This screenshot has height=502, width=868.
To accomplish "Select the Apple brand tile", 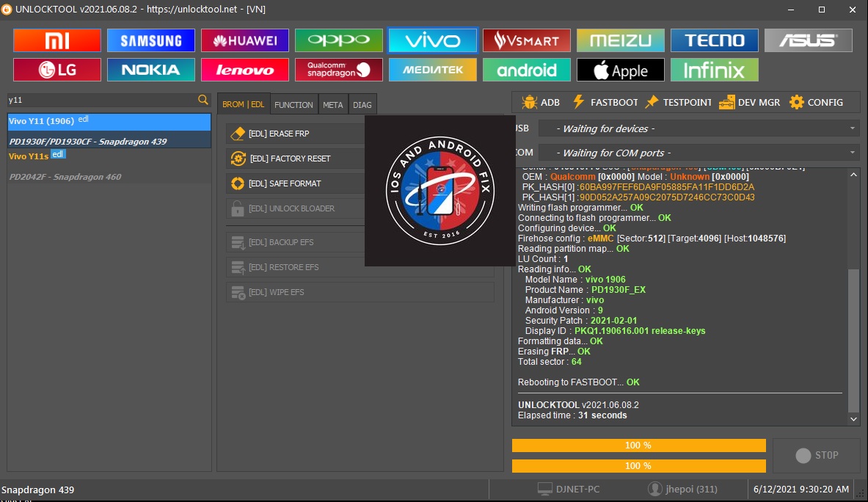I will 621,70.
